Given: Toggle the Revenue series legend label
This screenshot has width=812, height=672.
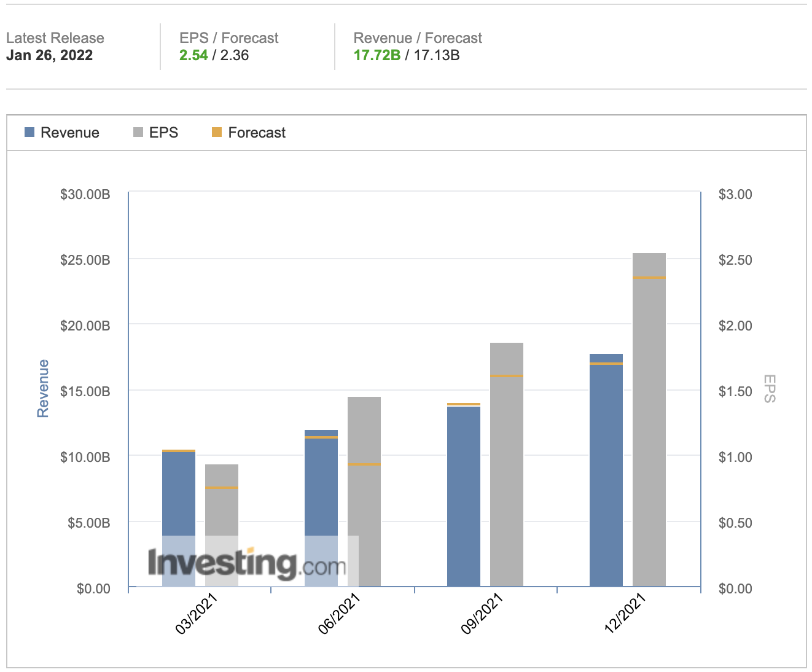Looking at the screenshot, I should [x=69, y=133].
